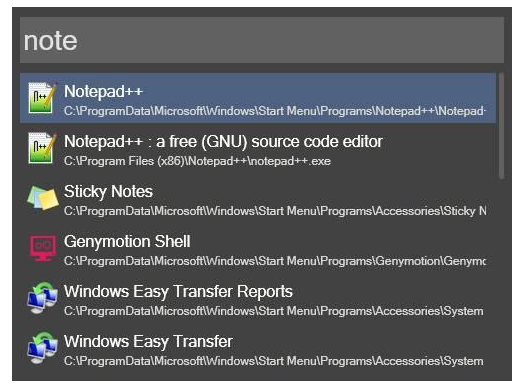Viewport: 519px width, 390px height.
Task: Open the Windows Easy Transfer Reports result
Action: point(178,291)
